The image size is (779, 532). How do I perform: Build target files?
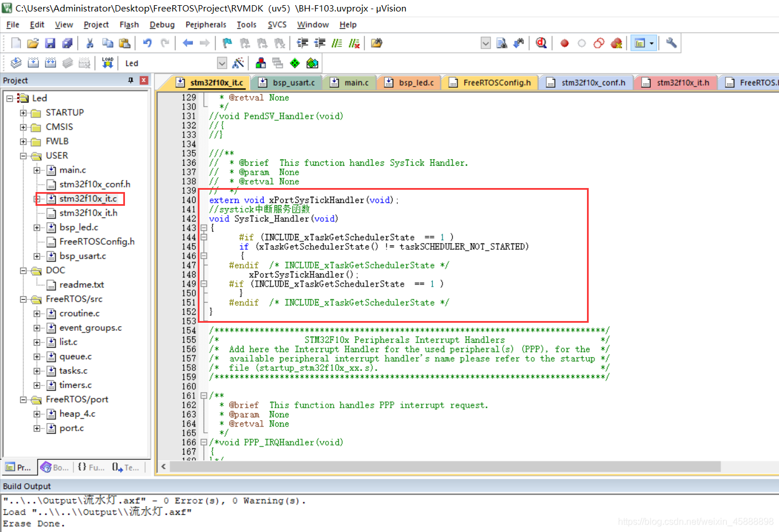(33, 62)
